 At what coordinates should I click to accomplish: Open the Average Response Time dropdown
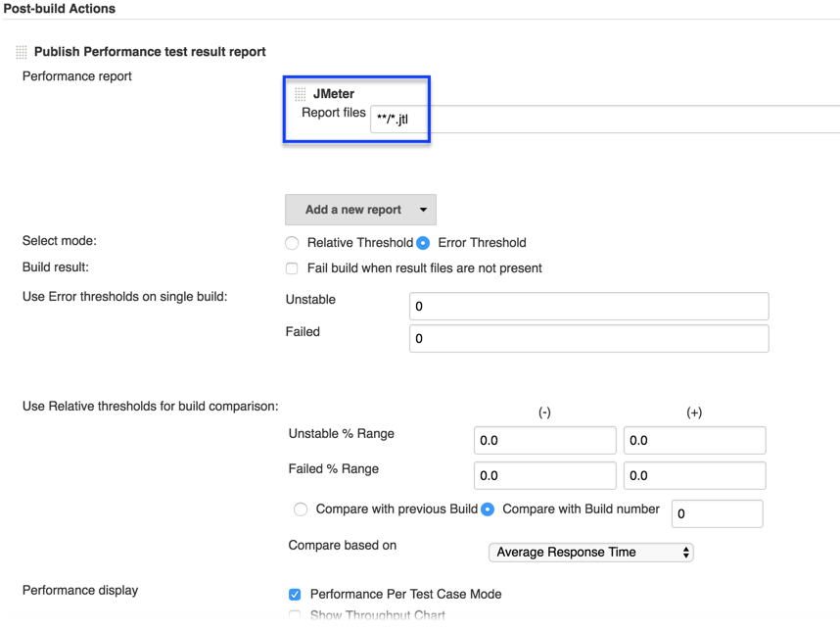click(590, 553)
